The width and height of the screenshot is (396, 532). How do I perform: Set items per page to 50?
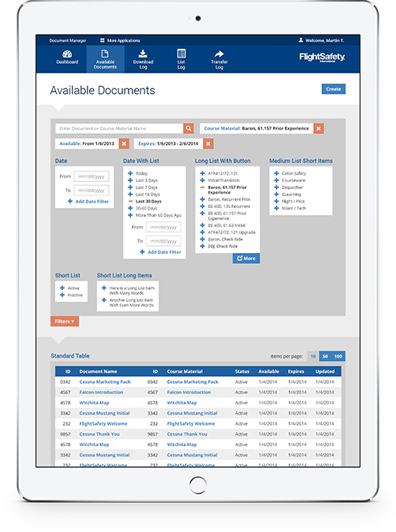(x=325, y=356)
